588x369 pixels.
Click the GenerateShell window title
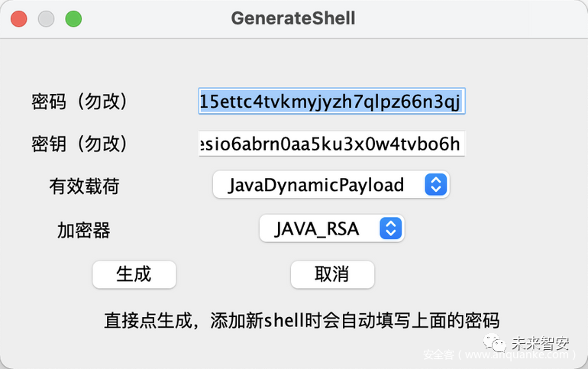[x=293, y=18]
